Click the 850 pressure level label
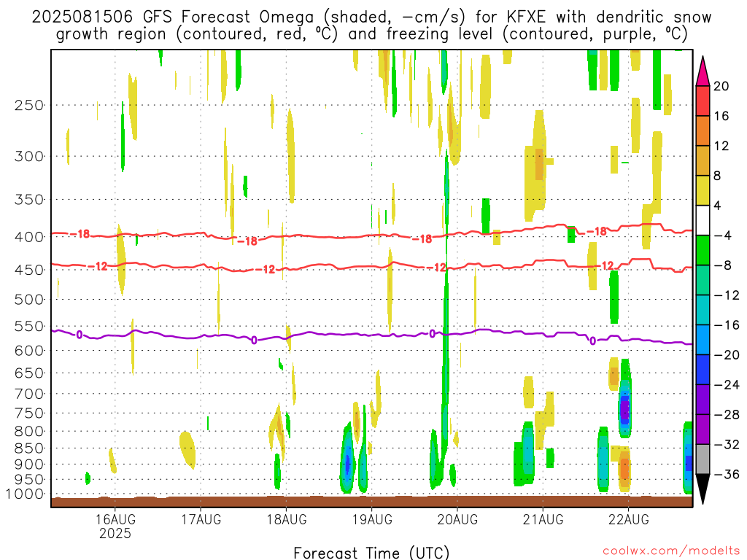The width and height of the screenshot is (747, 560). tap(29, 448)
